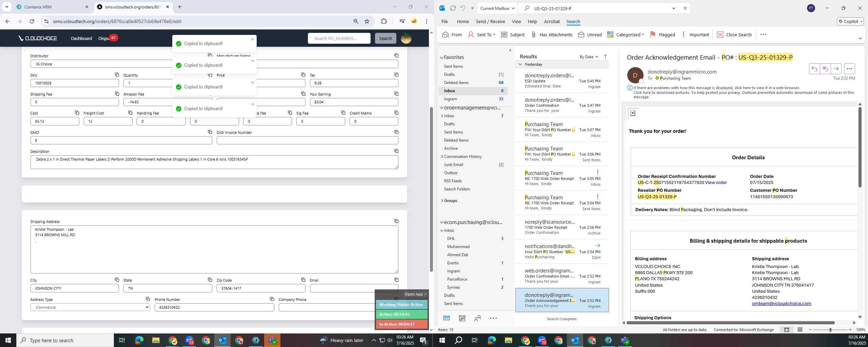Copy the Description text
This screenshot has height=347, width=868.
396,151
